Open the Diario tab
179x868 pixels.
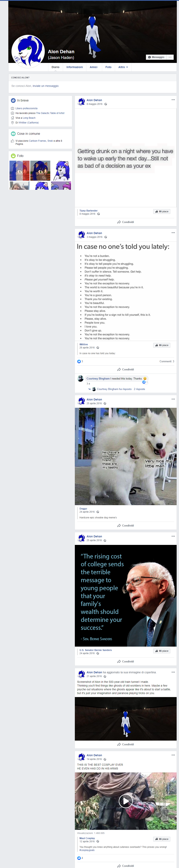tap(56, 67)
